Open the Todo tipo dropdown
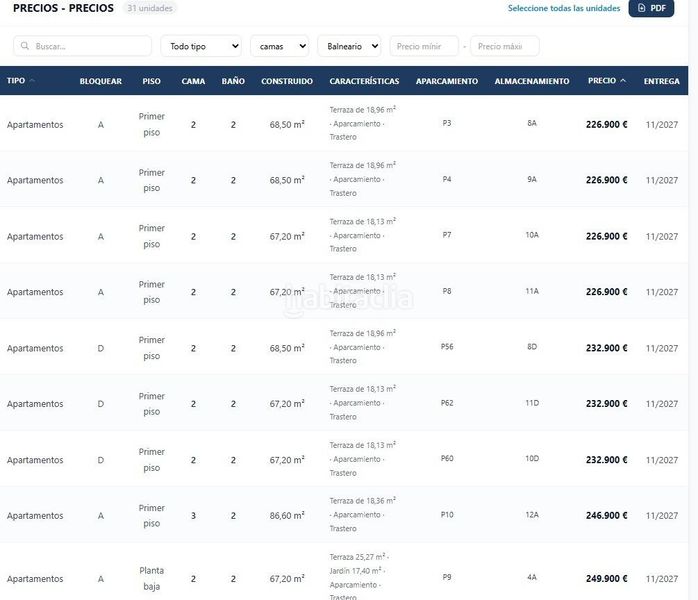The image size is (698, 600). pyautogui.click(x=201, y=46)
